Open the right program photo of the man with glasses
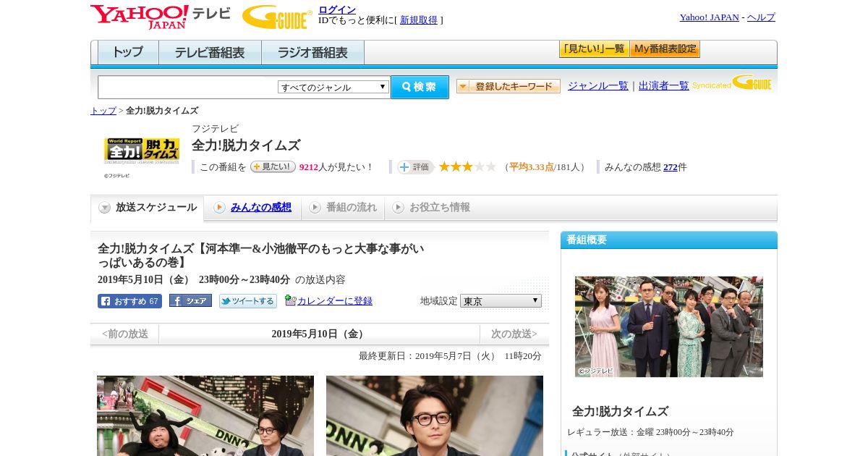The image size is (868, 456). pyautogui.click(x=435, y=415)
